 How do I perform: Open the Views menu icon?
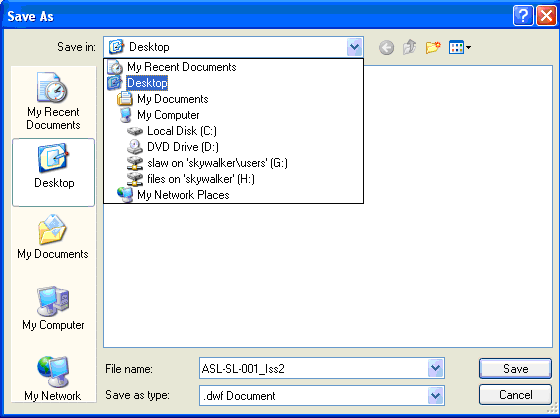pos(460,47)
